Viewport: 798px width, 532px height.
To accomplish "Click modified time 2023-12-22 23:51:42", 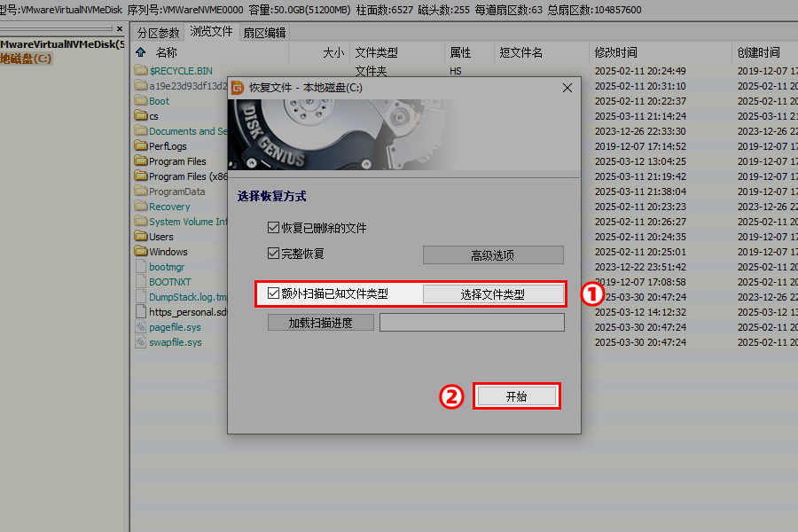I will click(x=640, y=267).
